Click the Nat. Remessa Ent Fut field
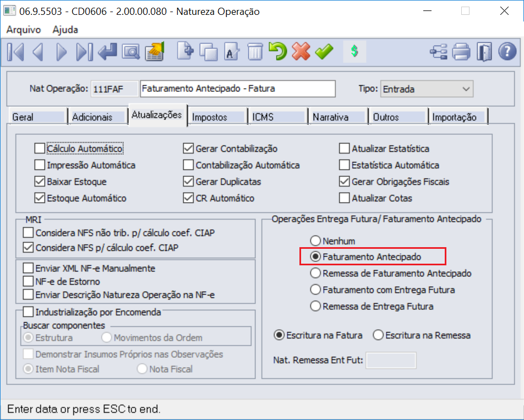The image size is (524, 420). click(x=391, y=360)
